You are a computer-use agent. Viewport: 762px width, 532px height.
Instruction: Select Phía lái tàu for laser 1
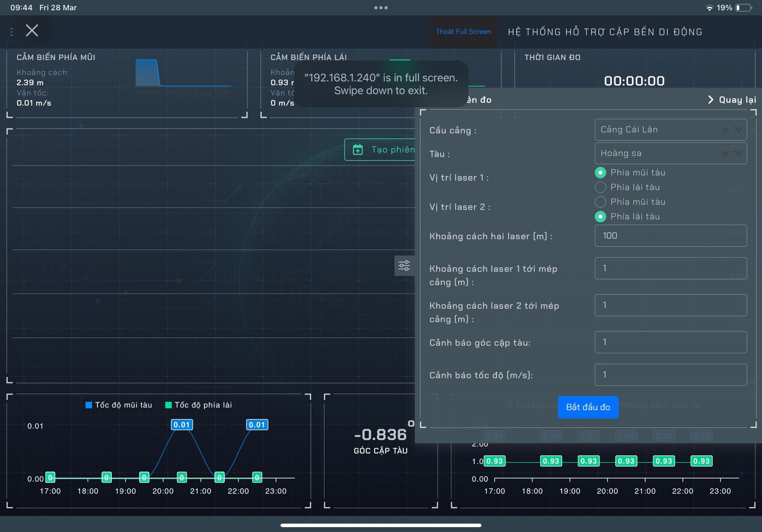click(x=600, y=187)
